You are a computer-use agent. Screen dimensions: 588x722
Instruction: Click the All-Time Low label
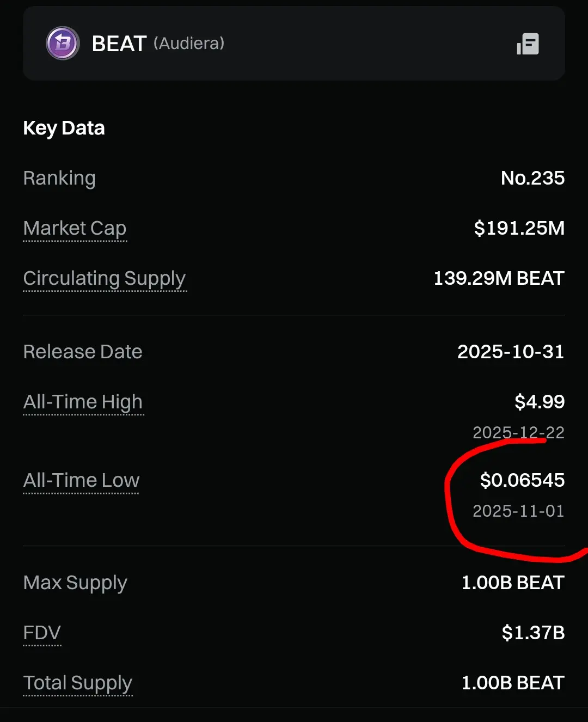[x=82, y=480]
